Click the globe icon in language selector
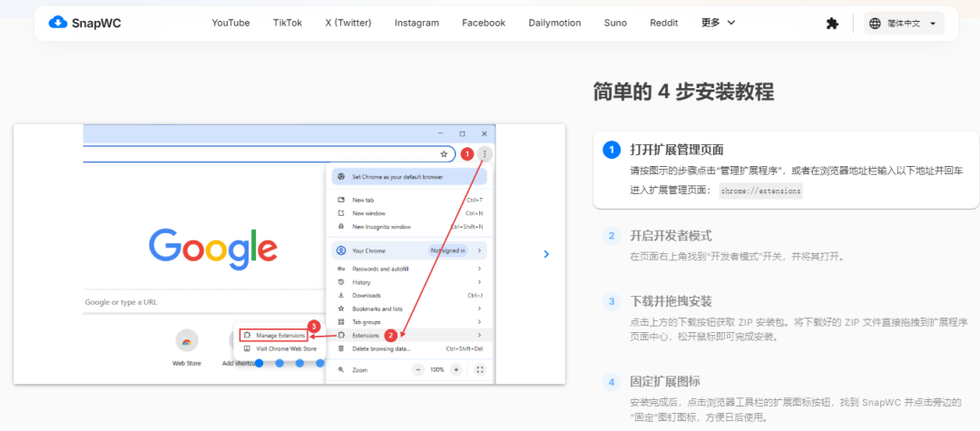The image size is (980, 431). [x=875, y=24]
